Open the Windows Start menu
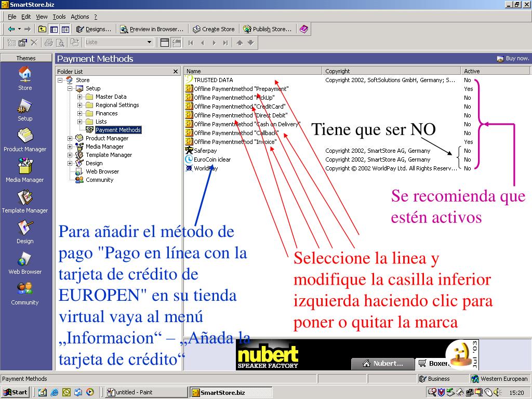532x399 pixels. 15,392
